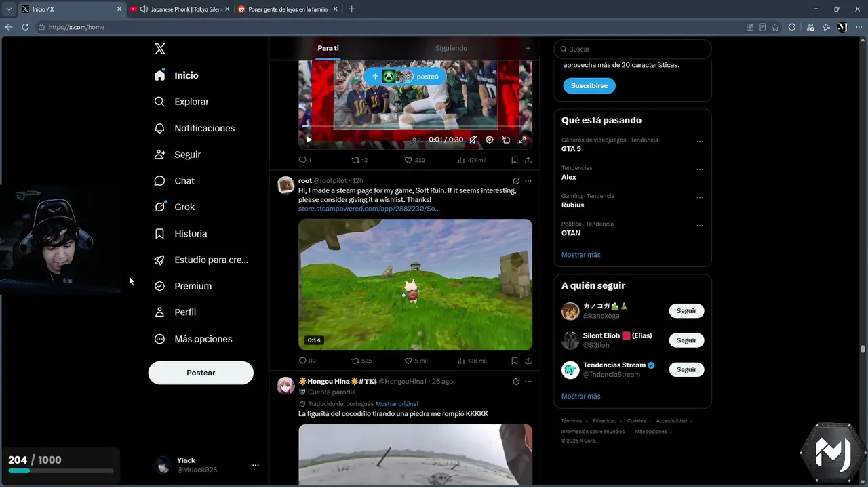
Task: Open Historia bookmarks in the sidebar
Action: pos(180,234)
